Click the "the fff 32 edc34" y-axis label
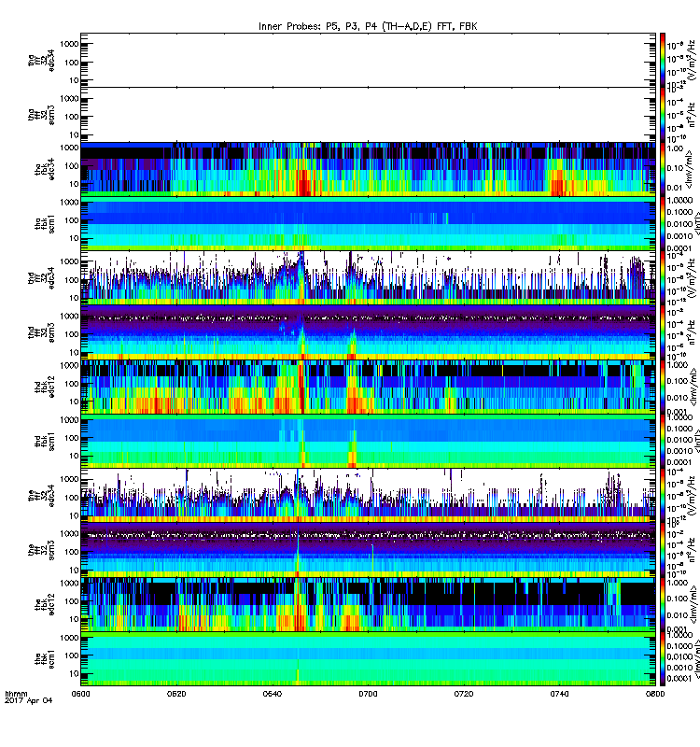This screenshot has height=747, width=700. click(41, 496)
